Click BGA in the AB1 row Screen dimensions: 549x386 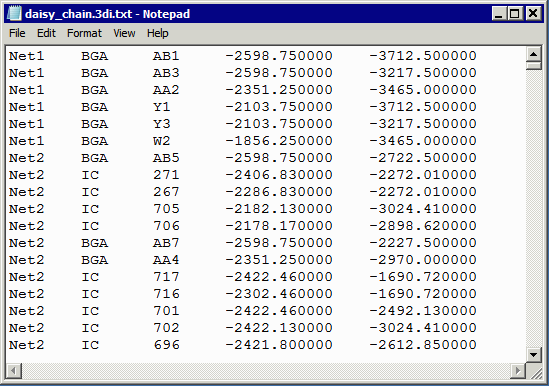pyautogui.click(x=95, y=56)
